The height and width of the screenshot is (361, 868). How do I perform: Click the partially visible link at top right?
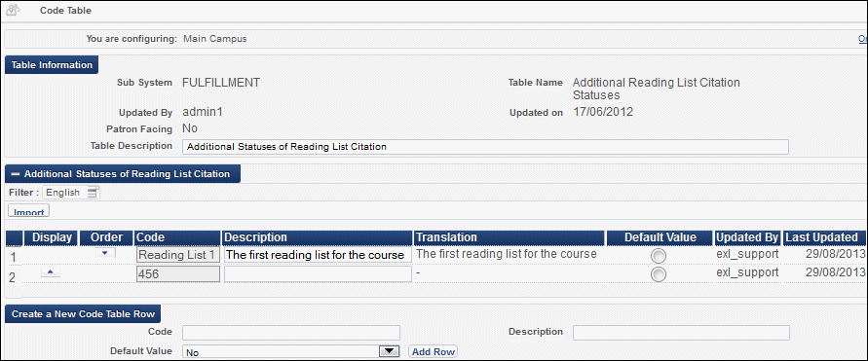(862, 39)
